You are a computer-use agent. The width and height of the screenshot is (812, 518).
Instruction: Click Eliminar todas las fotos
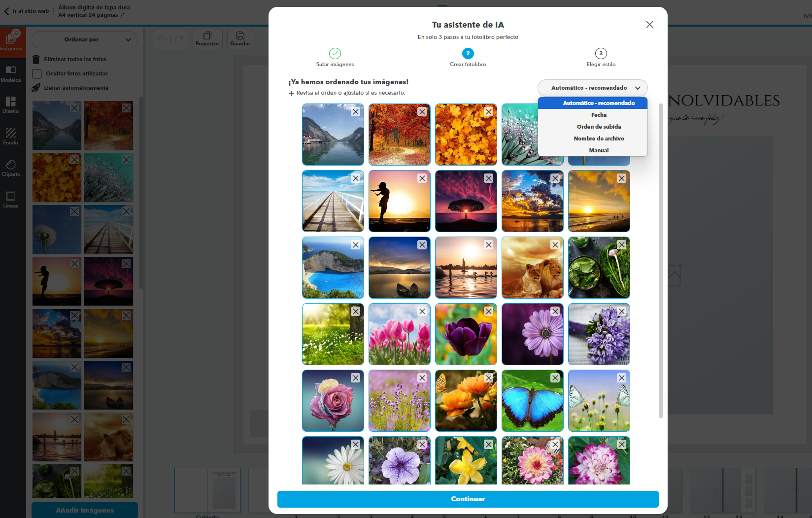pyautogui.click(x=75, y=59)
